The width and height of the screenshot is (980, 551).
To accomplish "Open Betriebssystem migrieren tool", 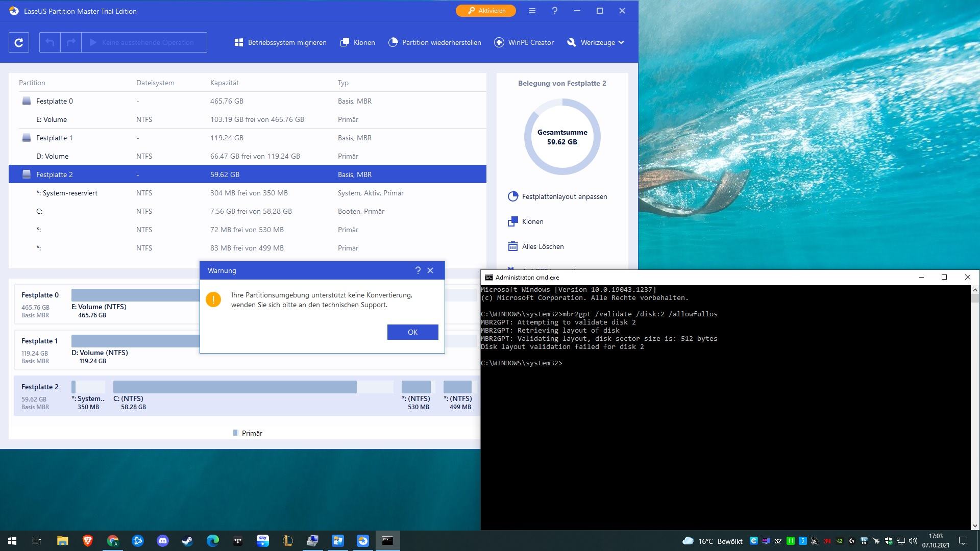I will pos(280,42).
